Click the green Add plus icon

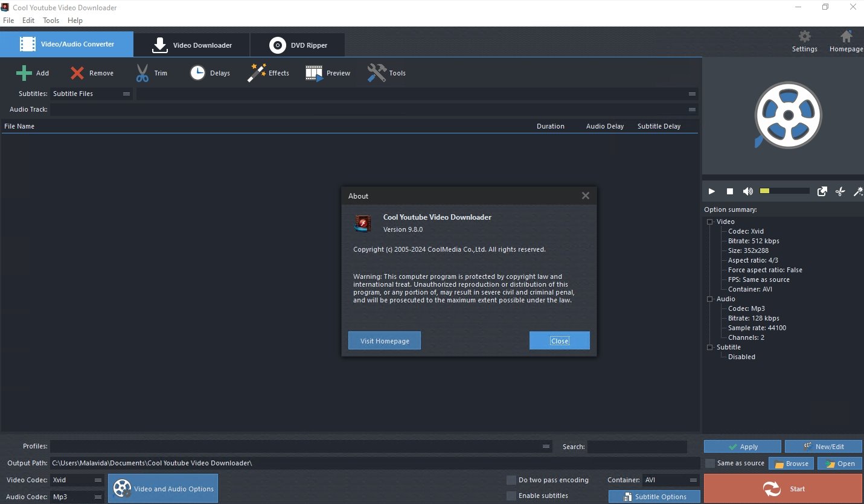pyautogui.click(x=24, y=73)
